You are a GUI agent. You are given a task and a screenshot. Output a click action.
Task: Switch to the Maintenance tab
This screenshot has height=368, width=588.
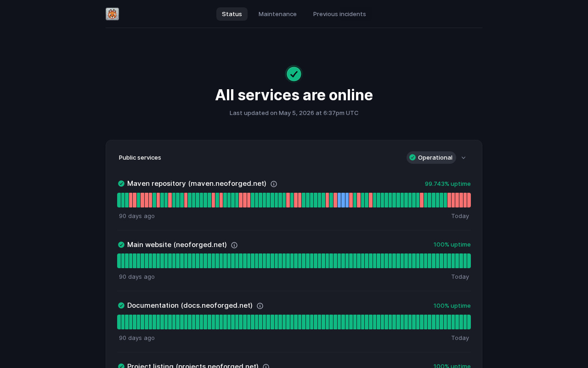277,14
